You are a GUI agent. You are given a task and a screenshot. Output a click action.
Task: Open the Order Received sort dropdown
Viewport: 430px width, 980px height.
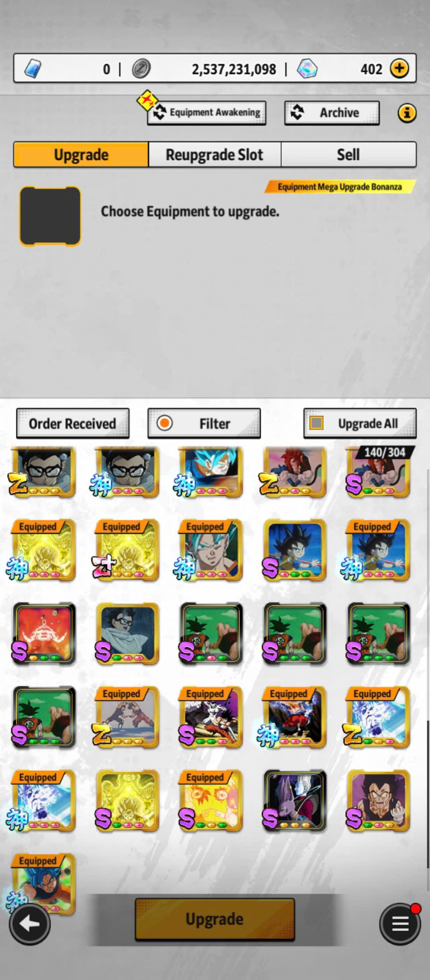72,423
